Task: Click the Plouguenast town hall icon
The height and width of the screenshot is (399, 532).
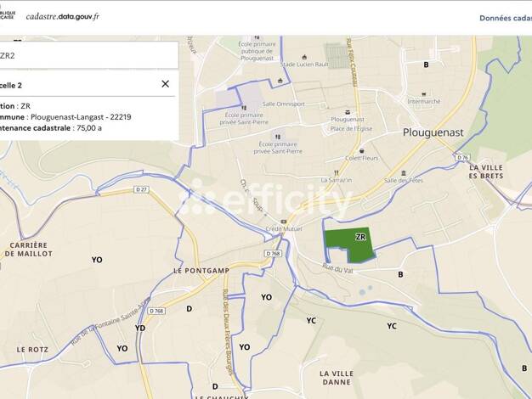Action: tap(347, 111)
